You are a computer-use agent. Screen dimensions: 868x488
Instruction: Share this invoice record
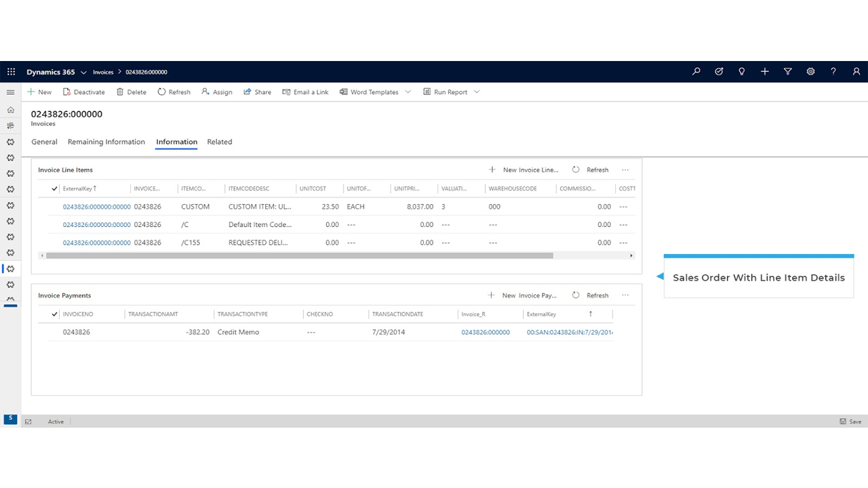[258, 92]
